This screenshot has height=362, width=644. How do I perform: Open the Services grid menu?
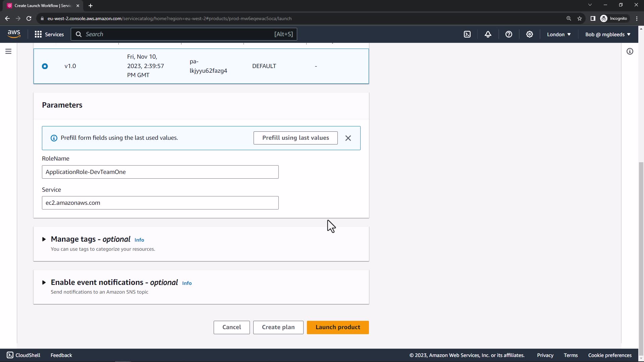[x=49, y=34]
